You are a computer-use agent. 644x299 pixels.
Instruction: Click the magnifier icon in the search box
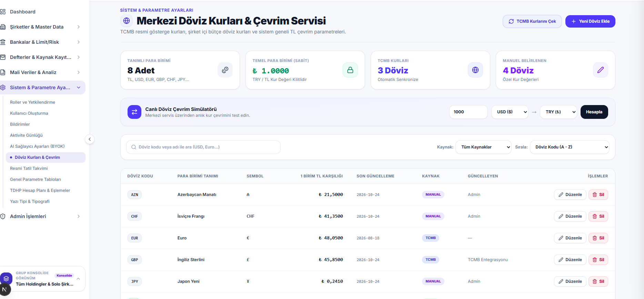134,147
